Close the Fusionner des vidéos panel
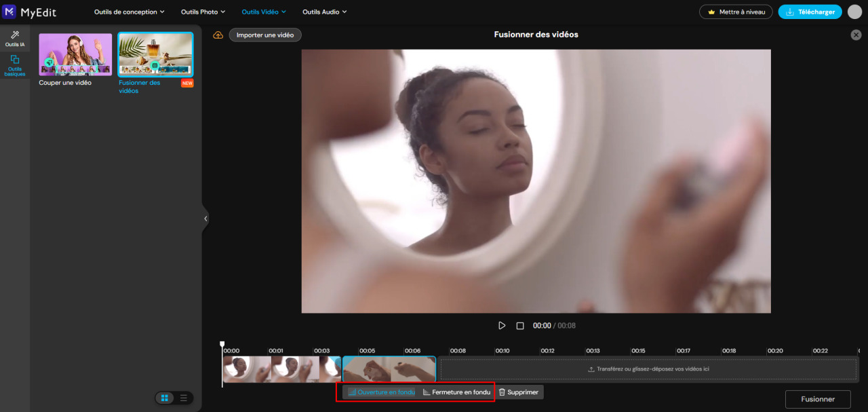This screenshot has height=412, width=868. pos(856,35)
